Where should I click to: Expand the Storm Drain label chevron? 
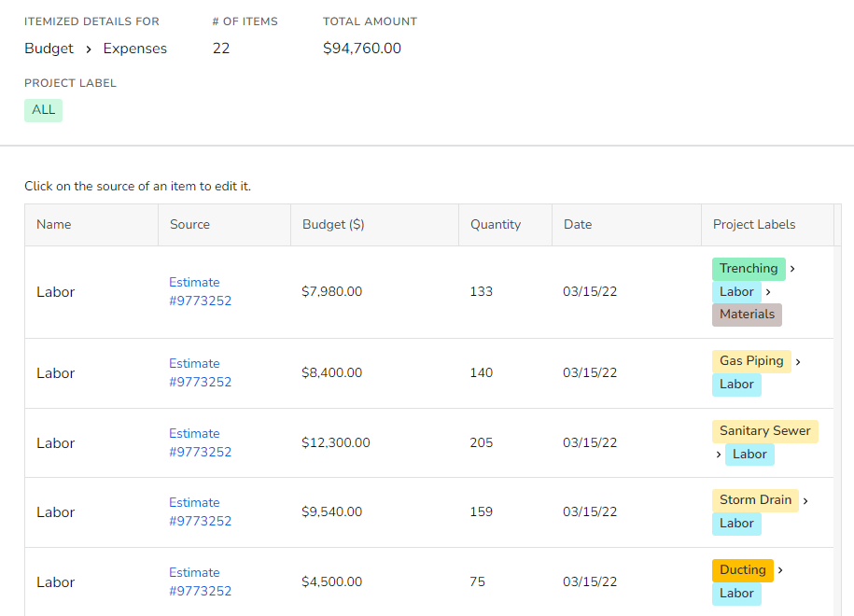click(804, 499)
